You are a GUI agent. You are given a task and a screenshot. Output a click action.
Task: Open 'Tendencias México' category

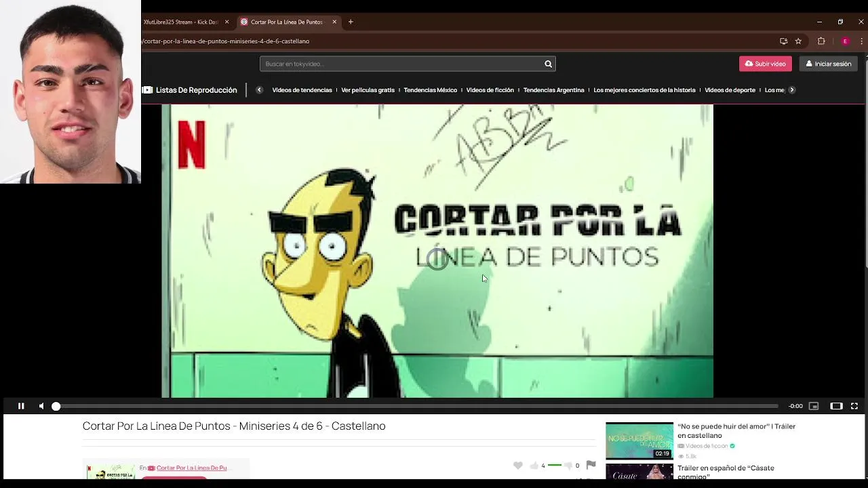click(x=430, y=90)
